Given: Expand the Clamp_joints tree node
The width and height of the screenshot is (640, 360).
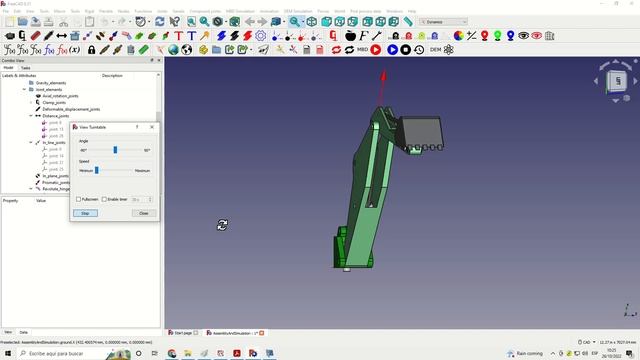Looking at the screenshot, I should 31,102.
